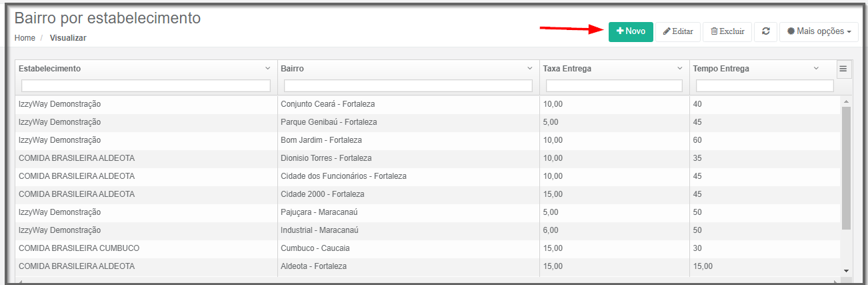
Task: Open the grid column menu icon
Action: 843,69
